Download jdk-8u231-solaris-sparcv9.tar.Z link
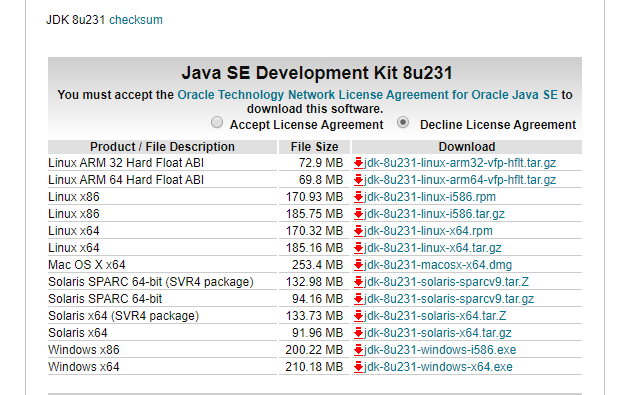The width and height of the screenshot is (624, 395). pos(446,282)
